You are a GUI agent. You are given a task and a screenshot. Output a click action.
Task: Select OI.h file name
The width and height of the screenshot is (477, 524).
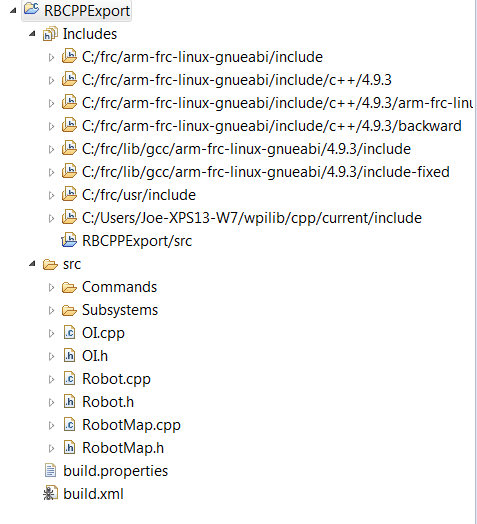[95, 356]
